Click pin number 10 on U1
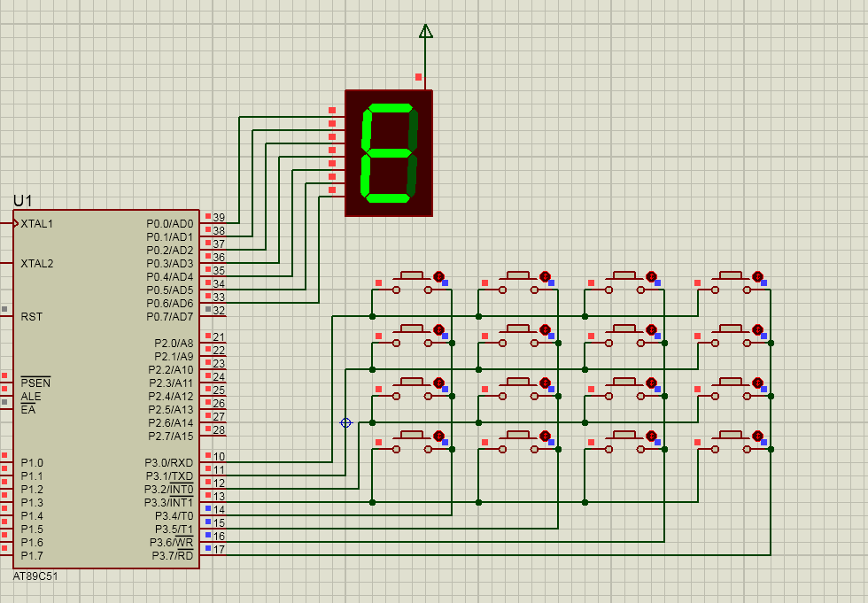The height and width of the screenshot is (603, 868). click(220, 456)
